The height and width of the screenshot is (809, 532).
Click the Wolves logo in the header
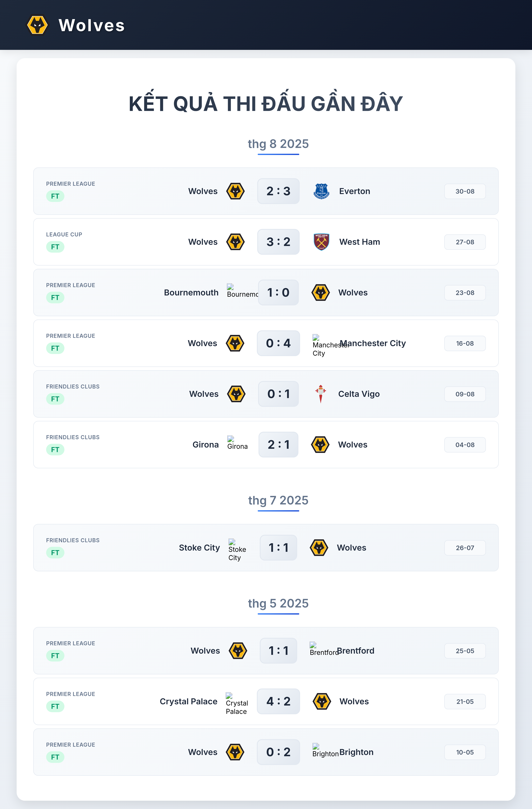pyautogui.click(x=37, y=25)
